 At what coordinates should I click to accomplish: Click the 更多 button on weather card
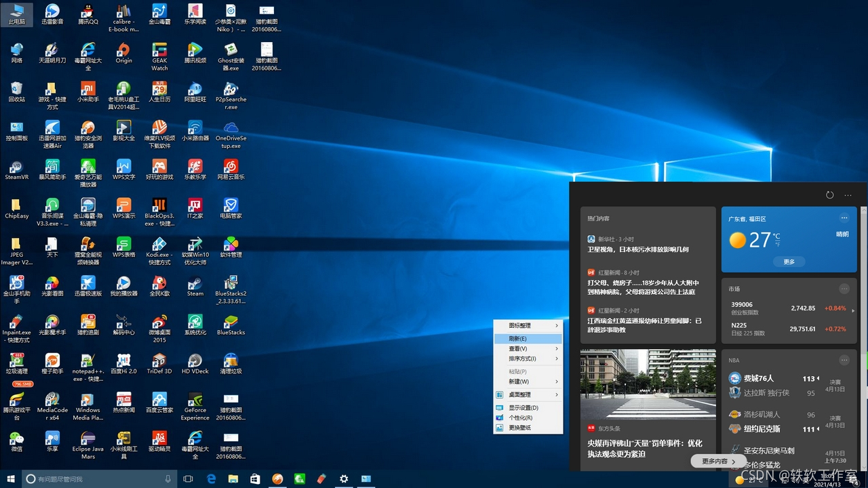point(789,262)
